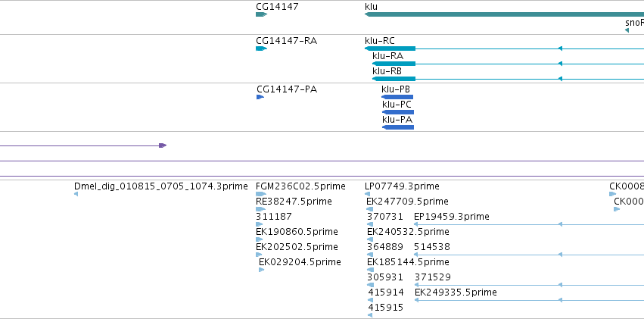Select the EK029204.5prime EST arrow

pyautogui.click(x=262, y=270)
